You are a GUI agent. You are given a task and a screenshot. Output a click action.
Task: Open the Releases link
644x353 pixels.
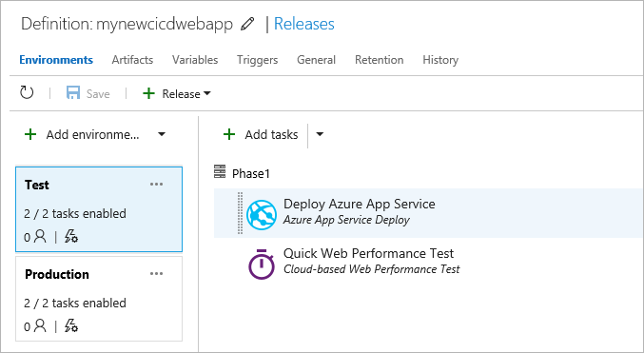pos(304,24)
